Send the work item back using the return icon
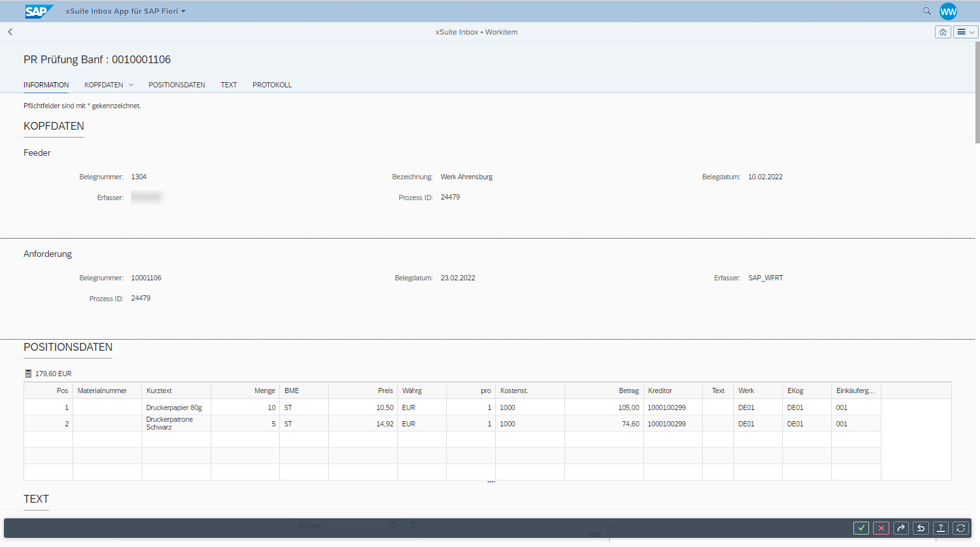 pyautogui.click(x=920, y=528)
